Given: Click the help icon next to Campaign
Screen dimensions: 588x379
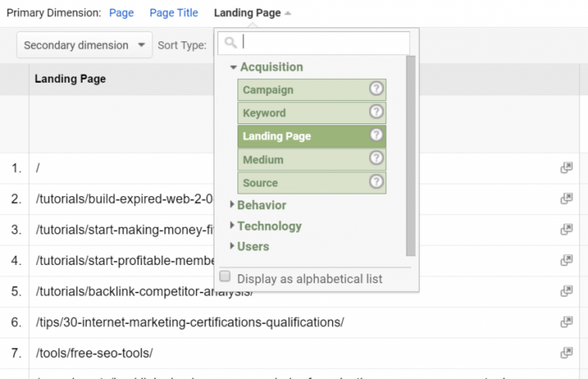Looking at the screenshot, I should click(376, 90).
